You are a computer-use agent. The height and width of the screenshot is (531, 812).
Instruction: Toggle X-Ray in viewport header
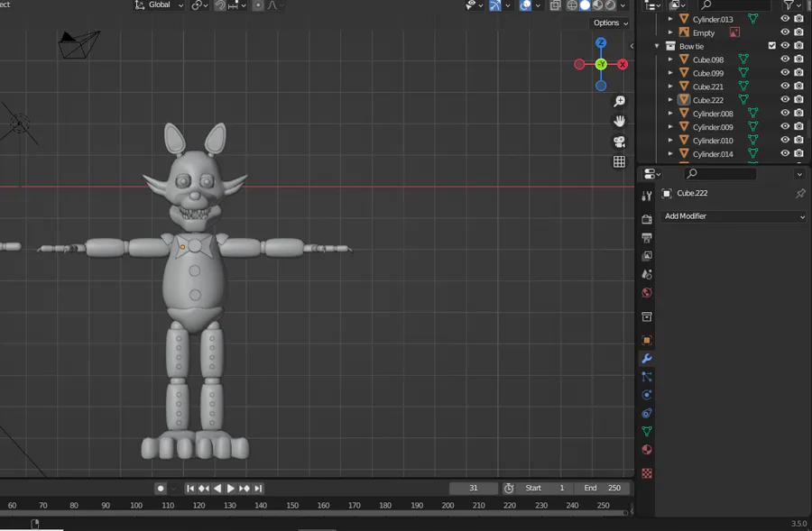click(555, 5)
